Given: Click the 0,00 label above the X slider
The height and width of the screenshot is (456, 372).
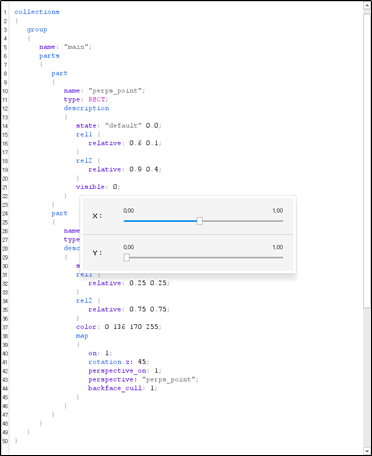Looking at the screenshot, I should click(x=129, y=211).
